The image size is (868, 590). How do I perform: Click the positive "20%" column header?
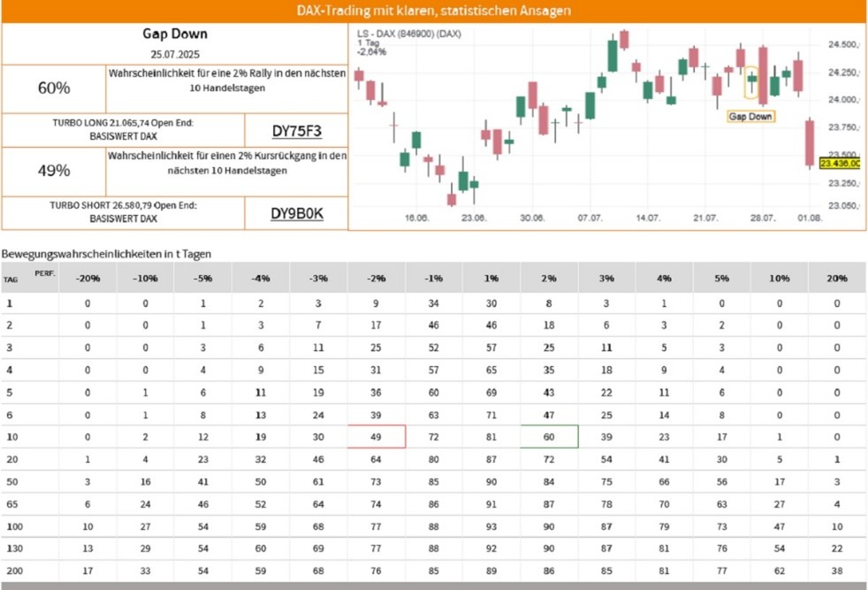(x=836, y=278)
